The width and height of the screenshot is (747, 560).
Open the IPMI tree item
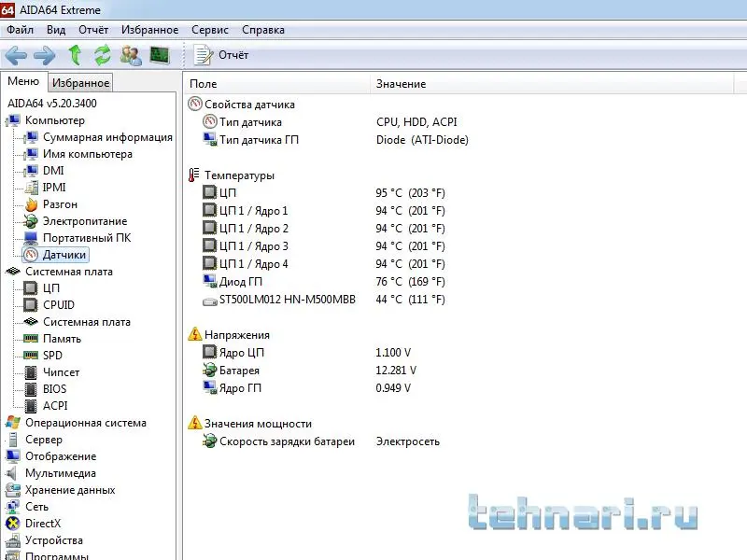[x=54, y=188]
